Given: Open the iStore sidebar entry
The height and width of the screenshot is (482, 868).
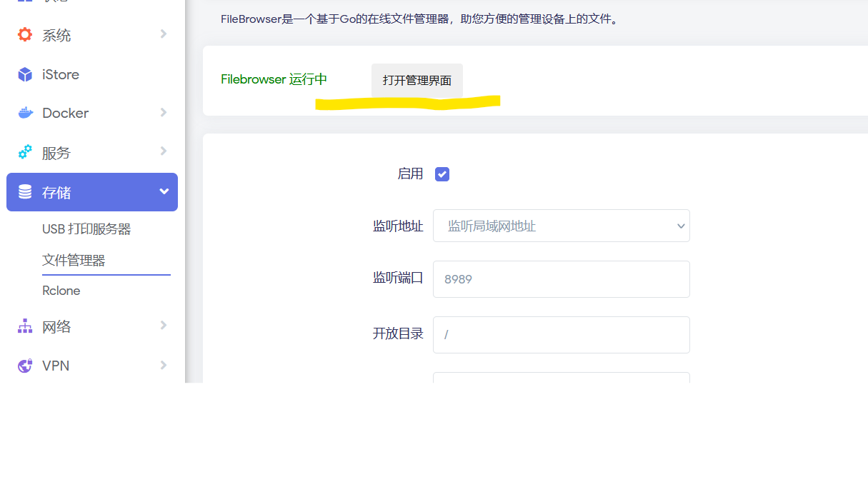Looking at the screenshot, I should [x=92, y=74].
